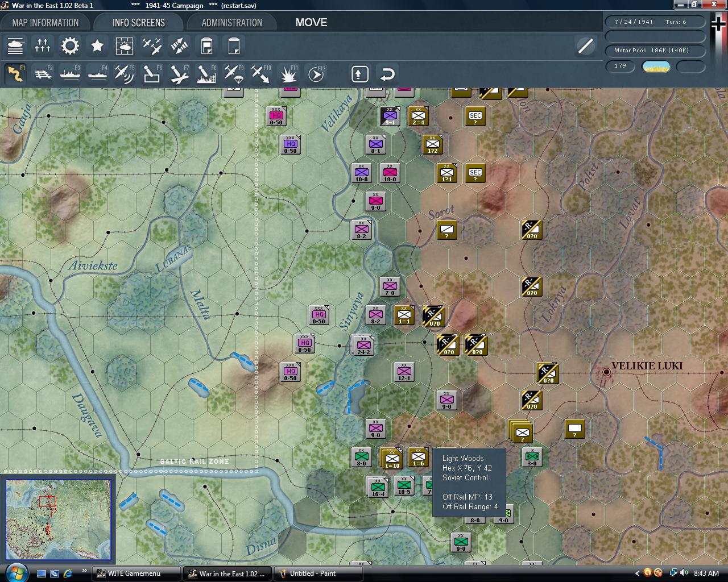The height and width of the screenshot is (582, 728).
Task: Select the Soviet 2=4 unit counter
Action: (x=418, y=116)
